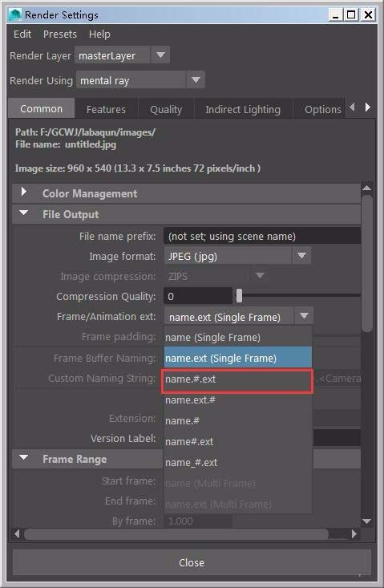
Task: Click the vertical scrollbar thumb
Action: pos(367,262)
